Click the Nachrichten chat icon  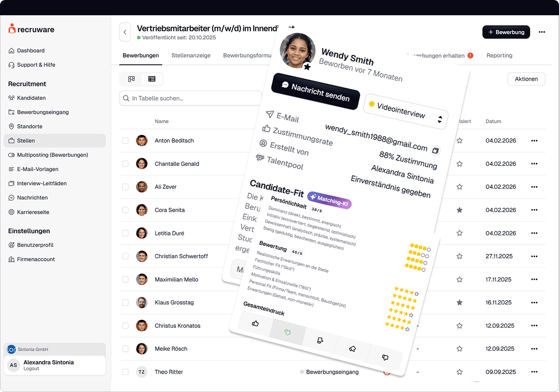pyautogui.click(x=12, y=198)
